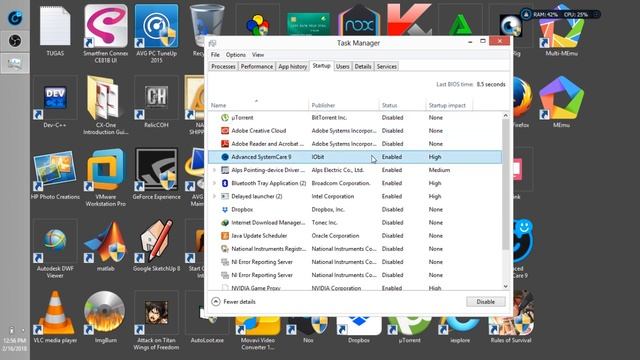Viewport: 640px width, 360px height.
Task: Open the Options menu
Action: coord(236,55)
